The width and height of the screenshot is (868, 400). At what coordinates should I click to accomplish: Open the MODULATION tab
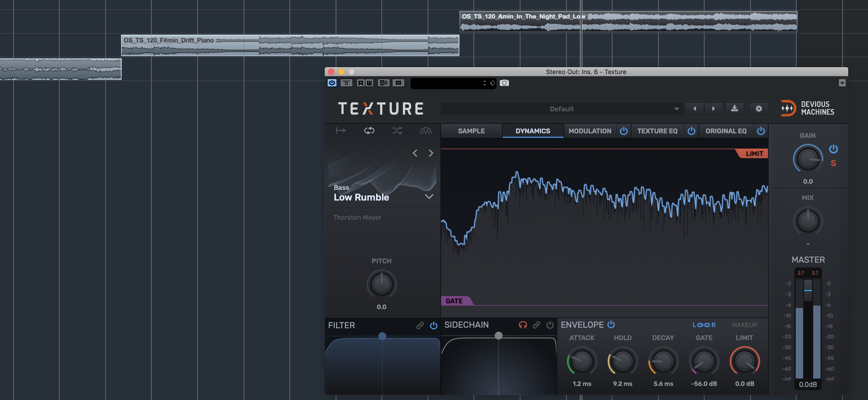[590, 131]
